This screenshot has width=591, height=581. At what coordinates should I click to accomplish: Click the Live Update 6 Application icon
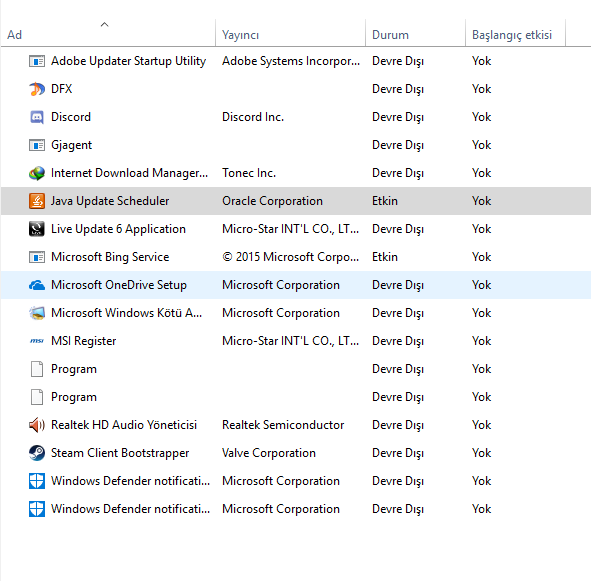tap(37, 229)
